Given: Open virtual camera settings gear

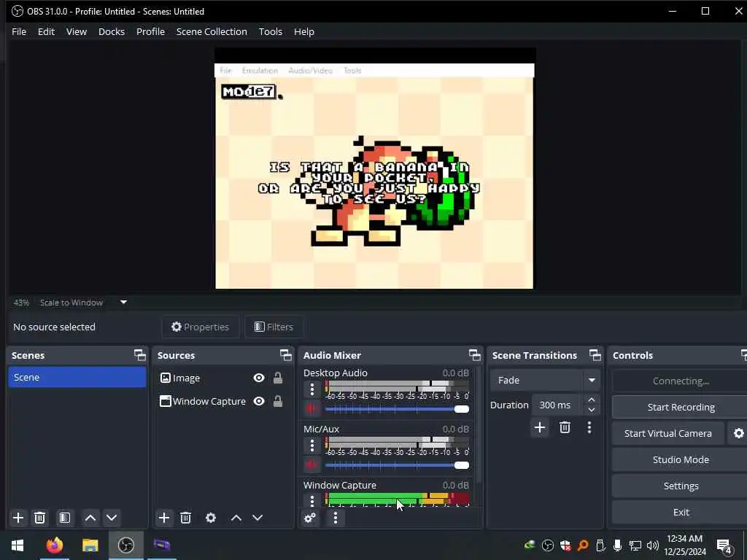Looking at the screenshot, I should [x=738, y=433].
